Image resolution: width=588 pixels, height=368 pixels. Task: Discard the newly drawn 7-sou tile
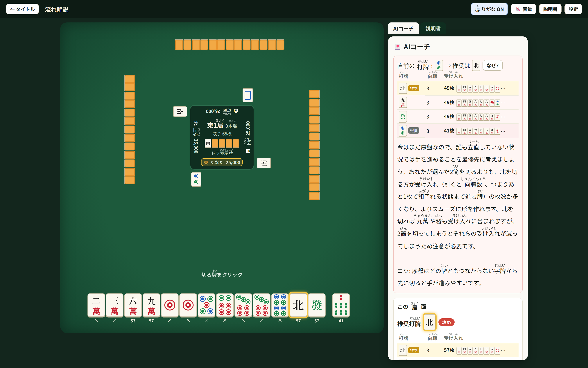(x=341, y=305)
